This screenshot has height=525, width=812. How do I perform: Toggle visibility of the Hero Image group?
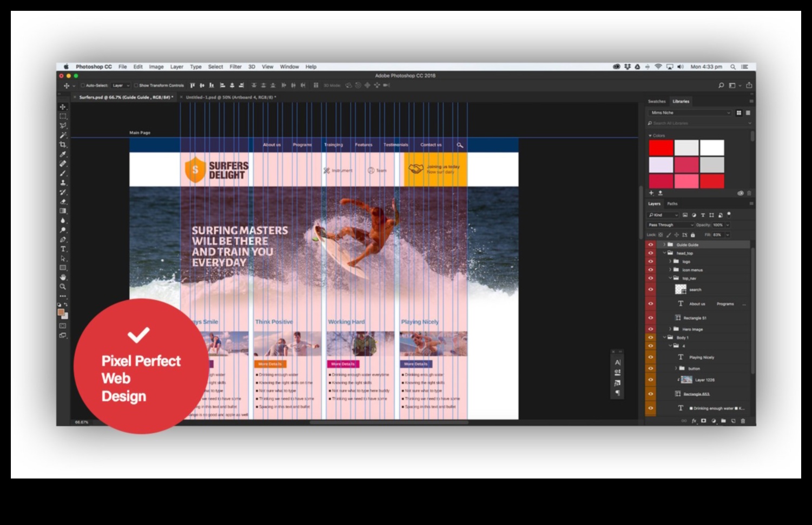point(650,329)
